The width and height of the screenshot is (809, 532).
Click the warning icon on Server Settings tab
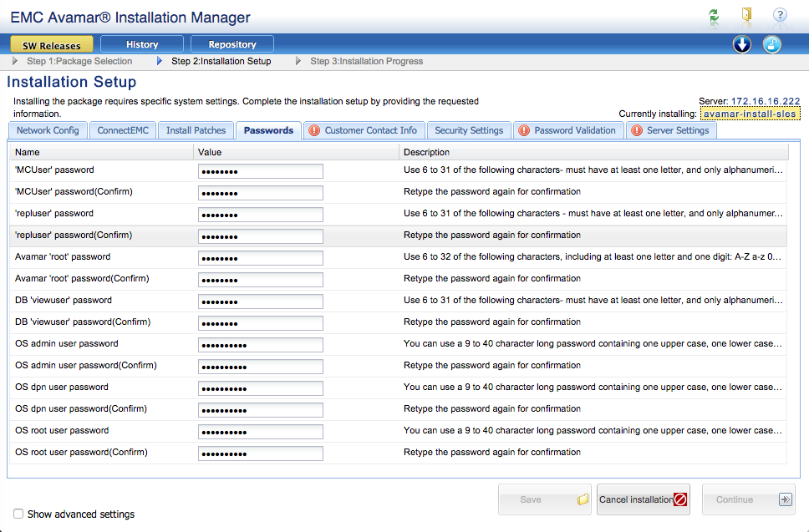[x=637, y=130]
